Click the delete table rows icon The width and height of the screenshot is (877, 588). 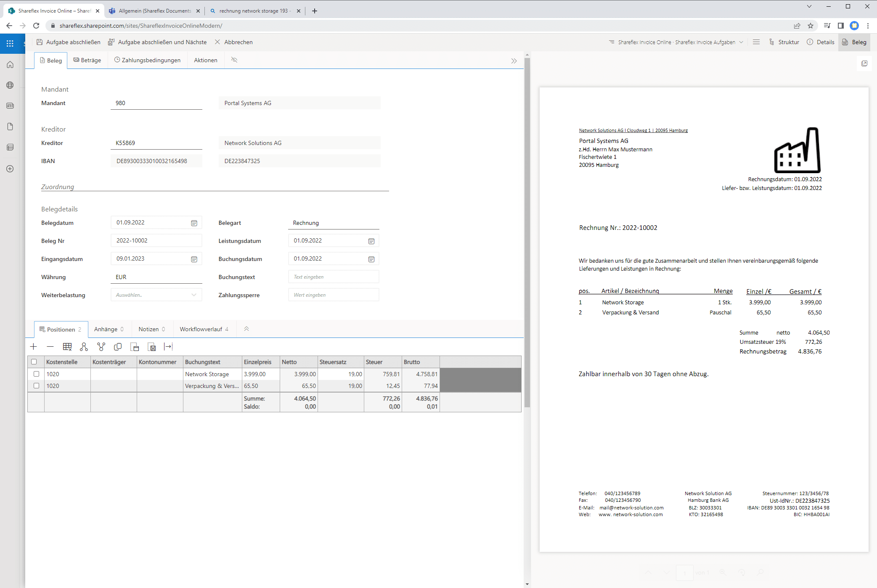pyautogui.click(x=67, y=347)
